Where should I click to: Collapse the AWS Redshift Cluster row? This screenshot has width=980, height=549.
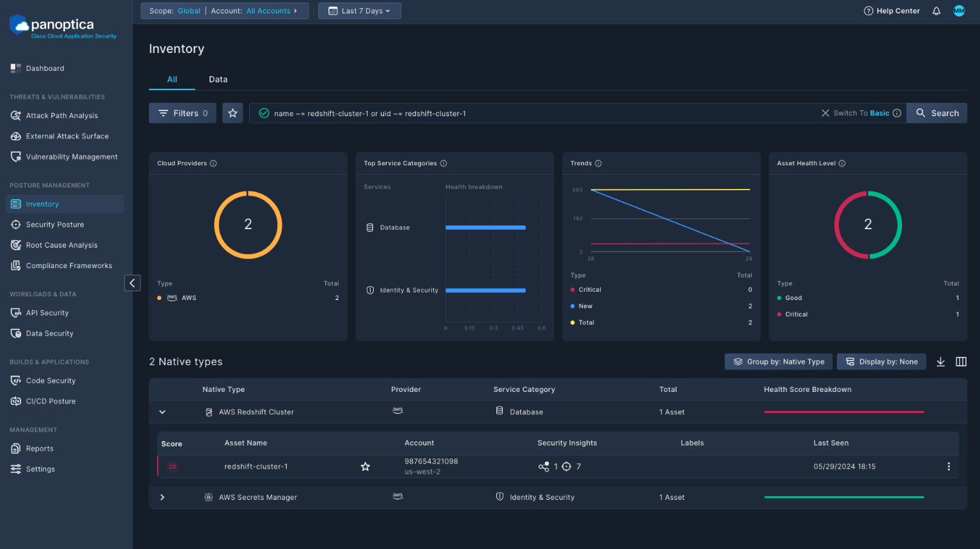click(x=162, y=412)
